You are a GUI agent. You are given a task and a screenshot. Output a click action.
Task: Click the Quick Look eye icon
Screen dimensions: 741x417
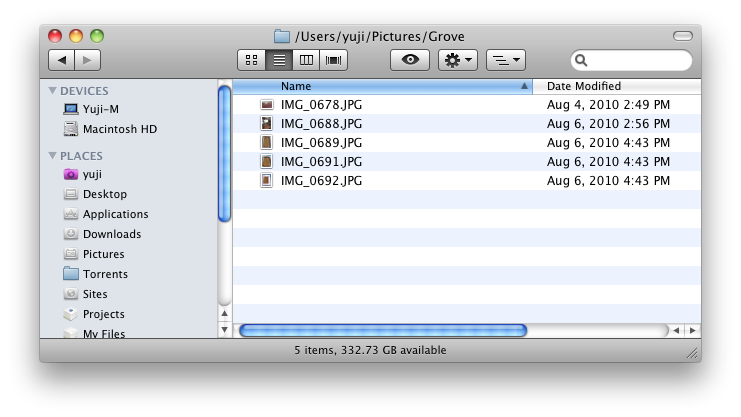click(x=409, y=60)
